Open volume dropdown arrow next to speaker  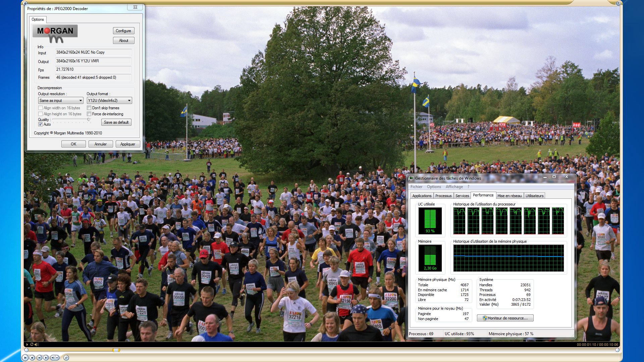pyautogui.click(x=57, y=358)
